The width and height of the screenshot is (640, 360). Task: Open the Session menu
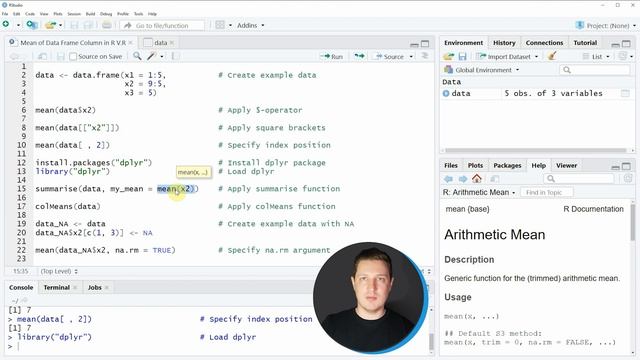pos(74,14)
